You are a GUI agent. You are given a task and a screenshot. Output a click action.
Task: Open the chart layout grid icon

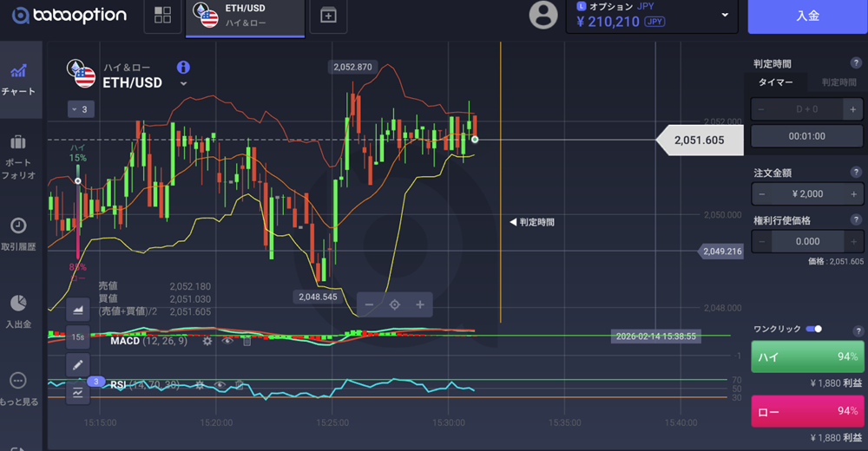[x=162, y=15]
